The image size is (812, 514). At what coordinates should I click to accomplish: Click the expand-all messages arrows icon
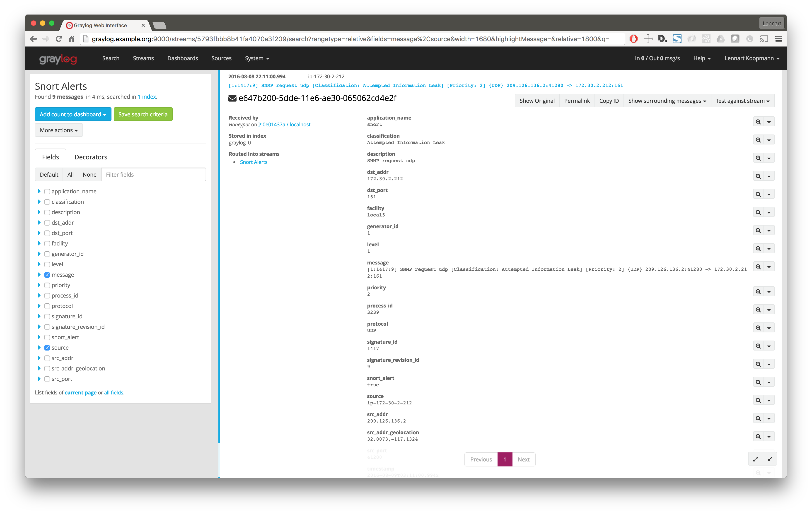(x=755, y=459)
